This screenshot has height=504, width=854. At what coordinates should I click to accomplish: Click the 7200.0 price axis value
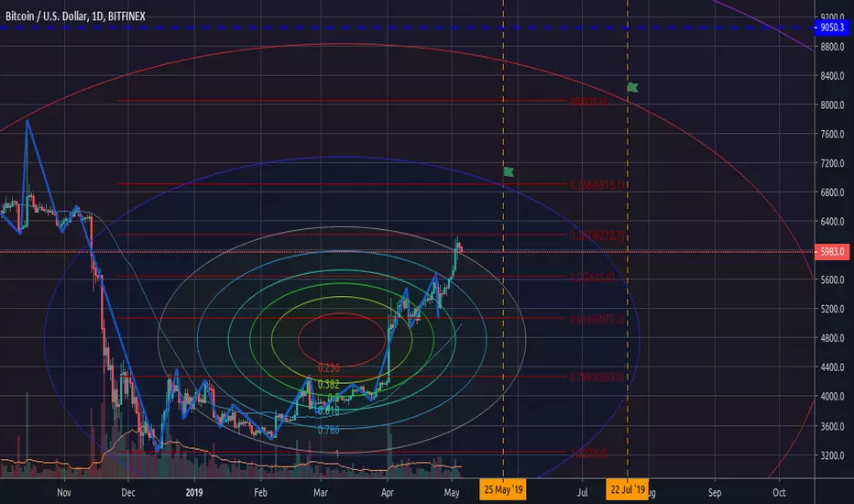coord(832,163)
